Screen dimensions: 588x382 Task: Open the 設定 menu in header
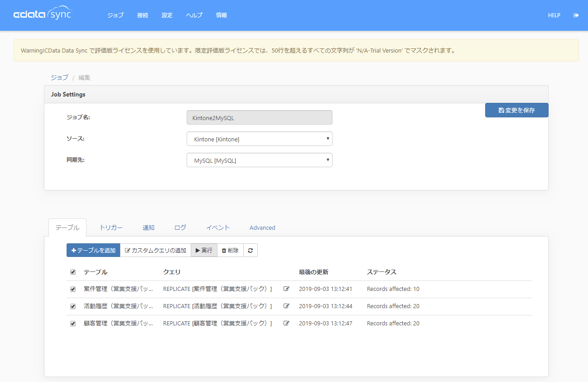[x=167, y=15]
